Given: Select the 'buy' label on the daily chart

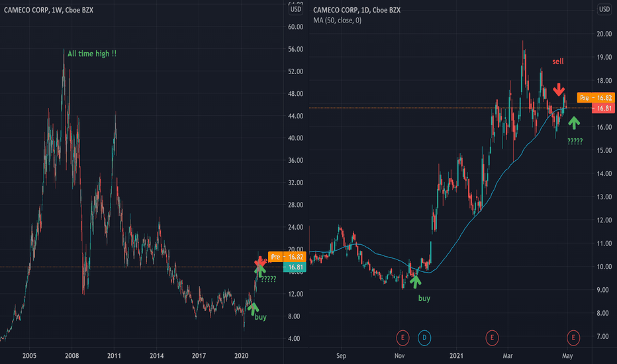Looking at the screenshot, I should point(424,298).
